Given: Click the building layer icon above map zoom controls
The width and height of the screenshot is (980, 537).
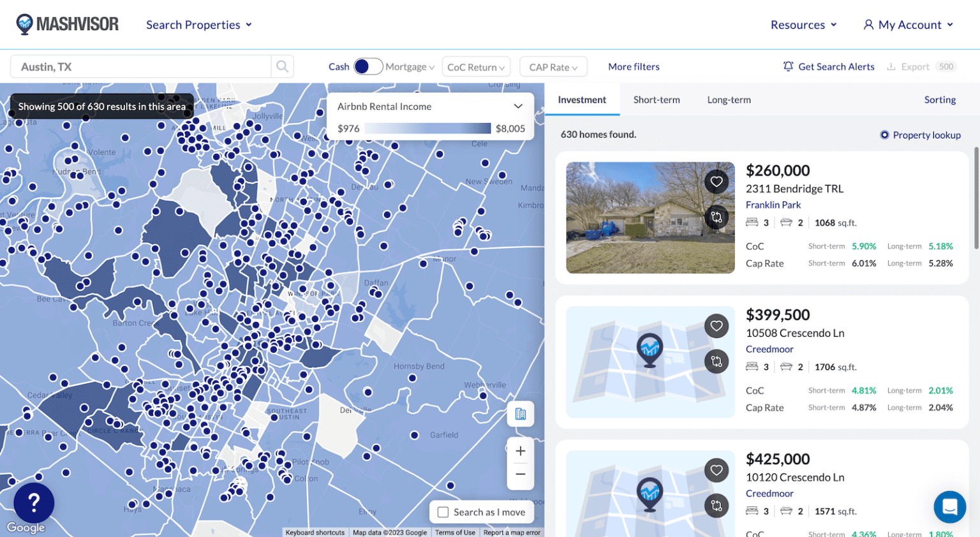Looking at the screenshot, I should [520, 414].
